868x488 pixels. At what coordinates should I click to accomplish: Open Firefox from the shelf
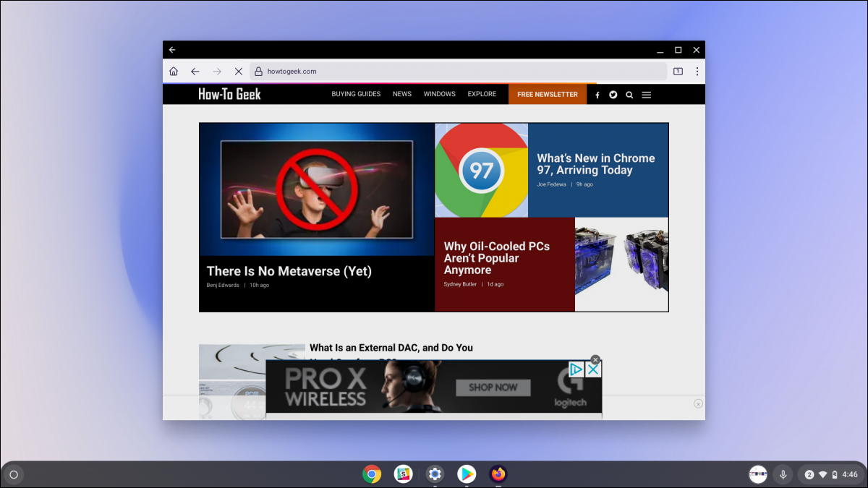click(498, 474)
